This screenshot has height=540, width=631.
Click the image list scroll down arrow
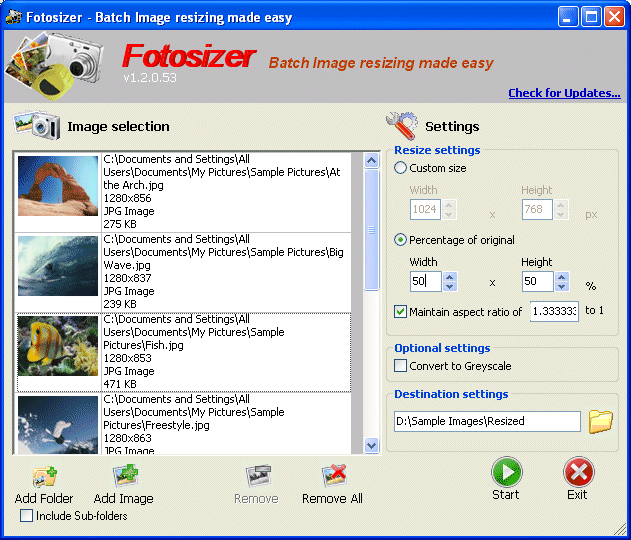(371, 445)
